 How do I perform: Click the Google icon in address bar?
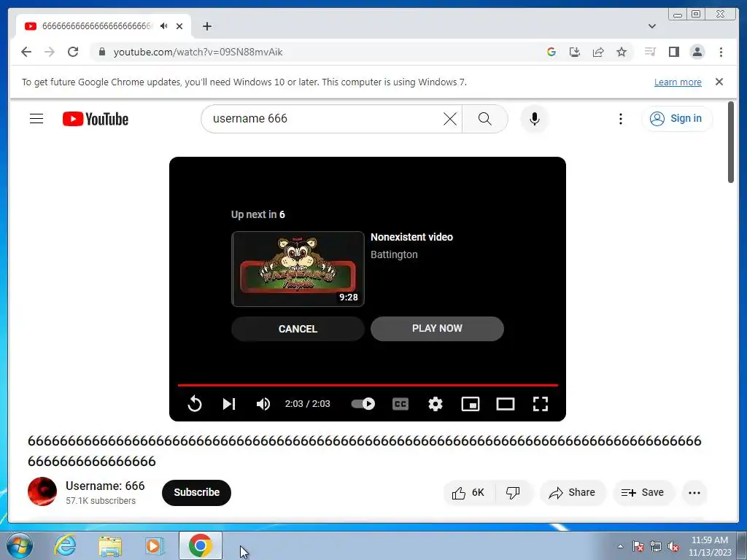[551, 52]
